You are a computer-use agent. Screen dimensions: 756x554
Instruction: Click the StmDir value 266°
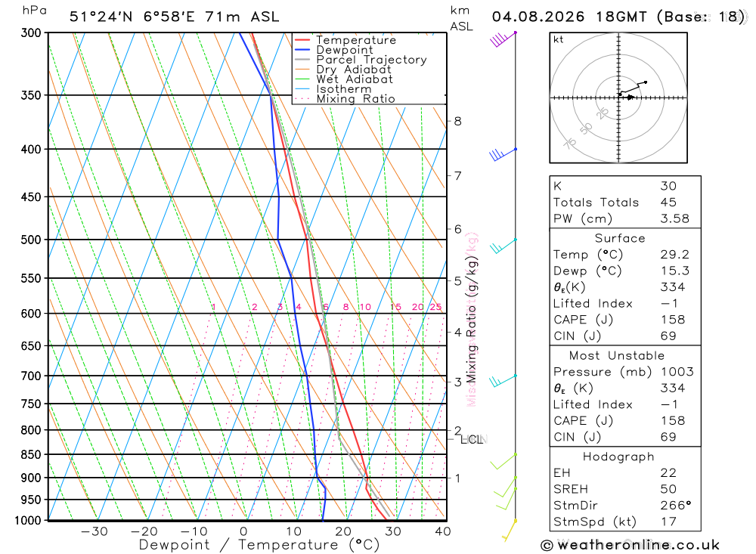pos(675,506)
